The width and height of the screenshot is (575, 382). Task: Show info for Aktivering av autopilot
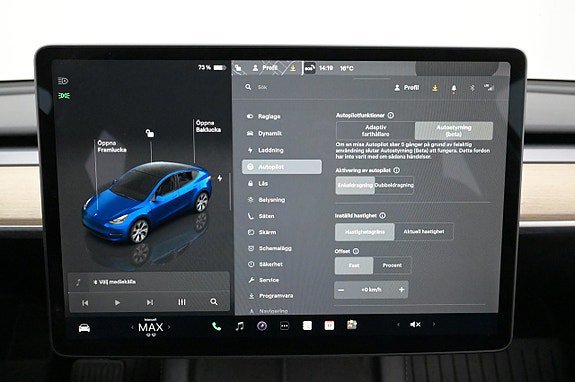click(396, 170)
